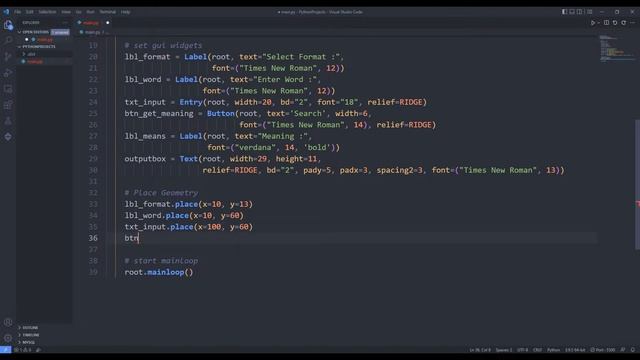The height and width of the screenshot is (360, 640).
Task: Expand the Outline section
Action: pyautogui.click(x=30, y=328)
